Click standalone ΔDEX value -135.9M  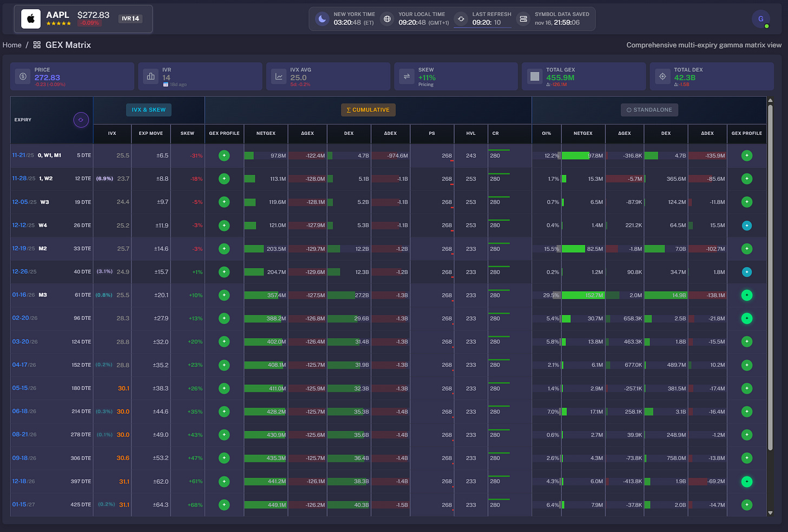pos(715,156)
